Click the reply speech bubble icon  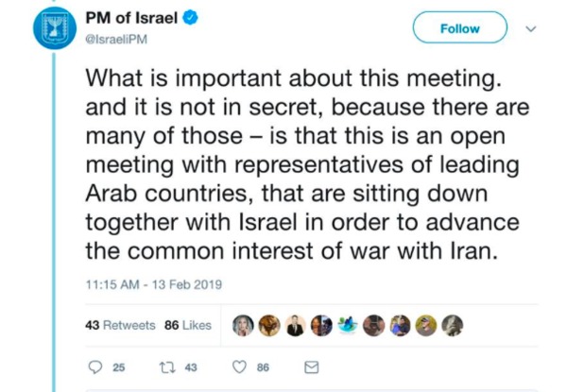coord(94,366)
